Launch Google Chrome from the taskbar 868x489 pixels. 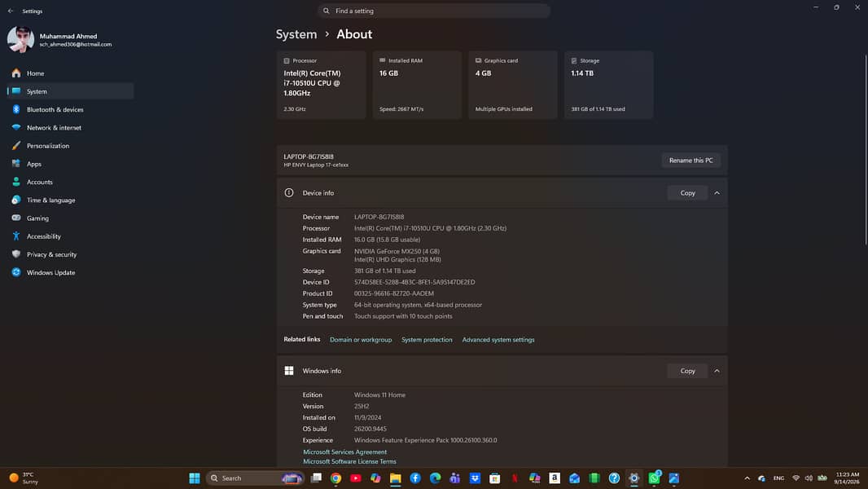[x=336, y=478]
